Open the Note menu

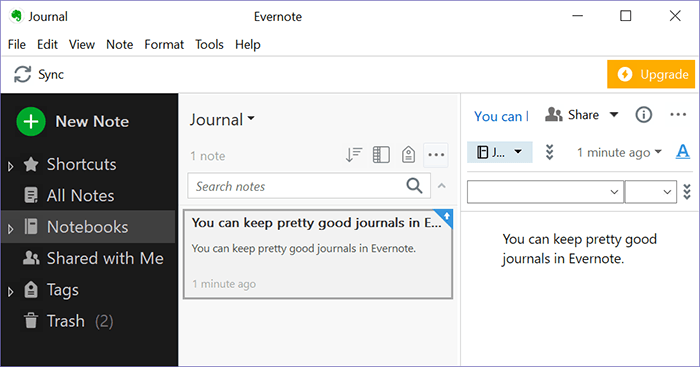[120, 45]
